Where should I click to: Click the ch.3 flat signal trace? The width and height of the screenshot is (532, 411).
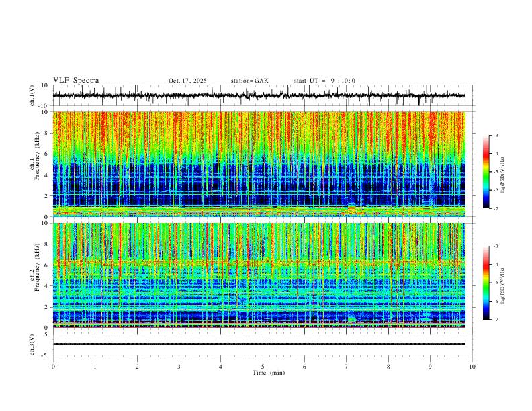(259, 344)
